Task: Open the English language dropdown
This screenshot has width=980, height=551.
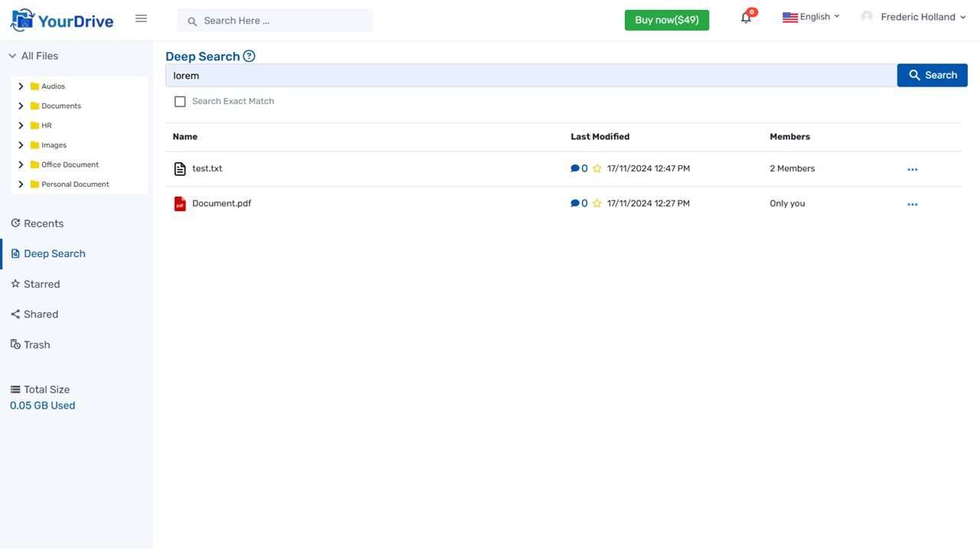Action: coord(812,16)
